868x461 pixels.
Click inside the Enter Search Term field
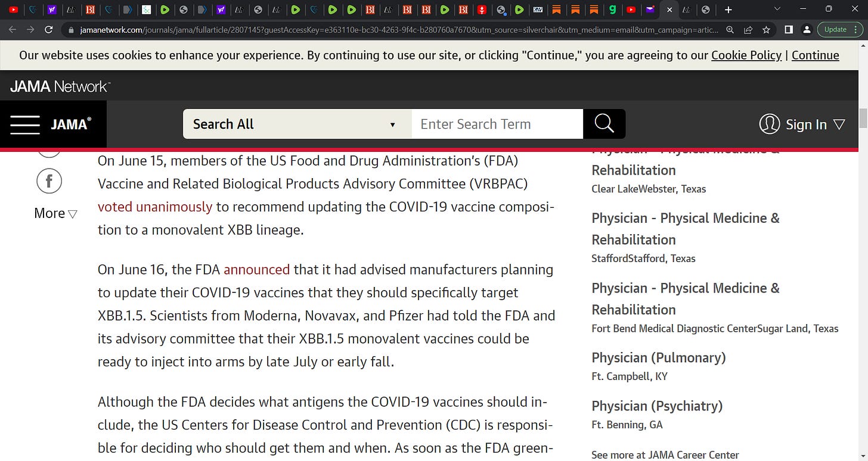tap(497, 124)
